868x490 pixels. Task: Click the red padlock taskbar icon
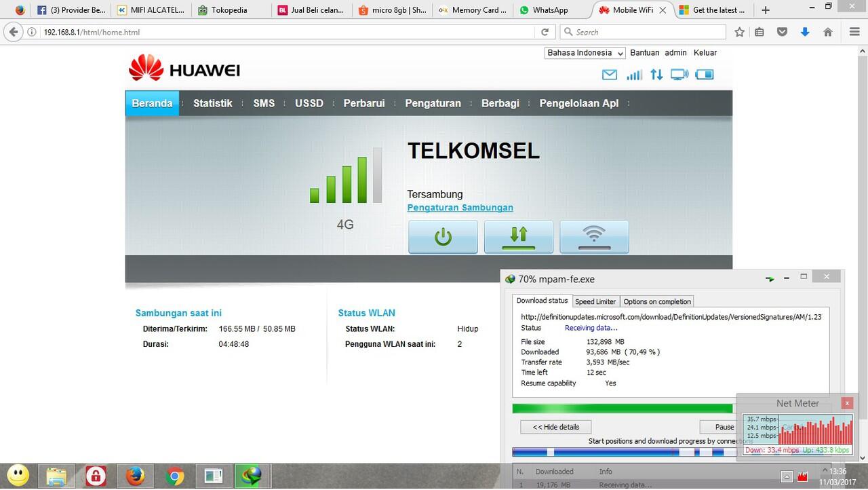[96, 476]
